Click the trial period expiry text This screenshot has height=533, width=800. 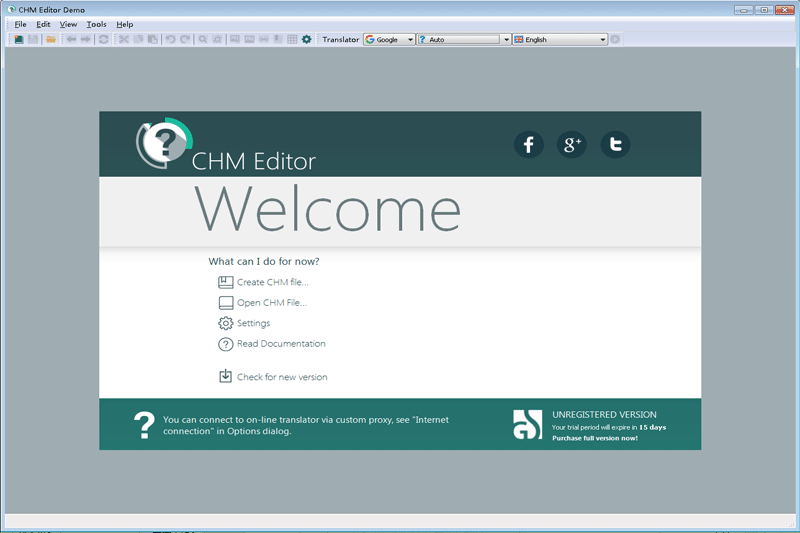(x=609, y=427)
